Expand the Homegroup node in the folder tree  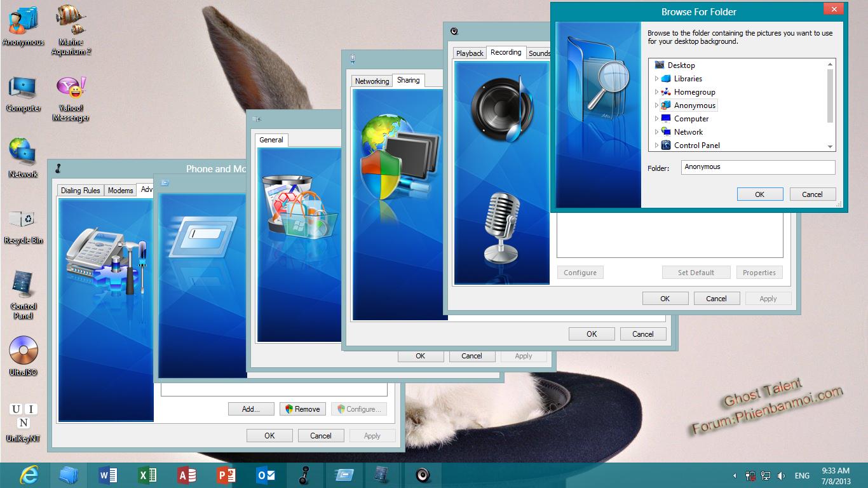656,92
